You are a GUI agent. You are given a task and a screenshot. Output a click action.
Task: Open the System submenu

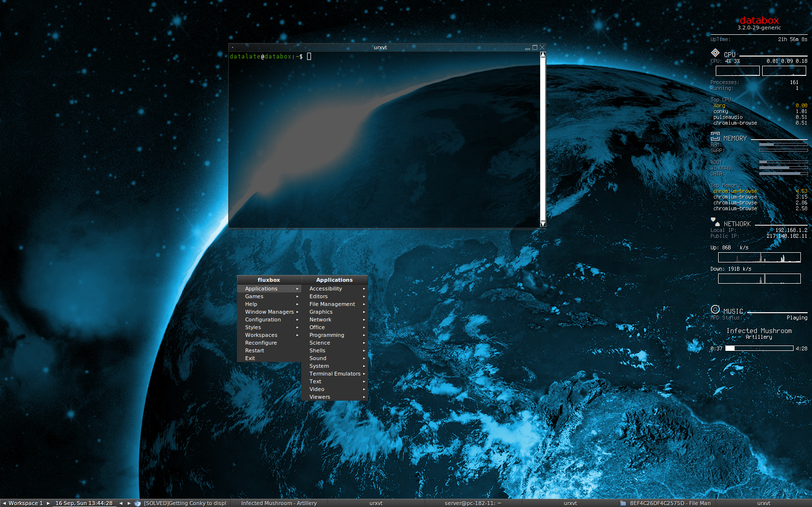click(335, 366)
